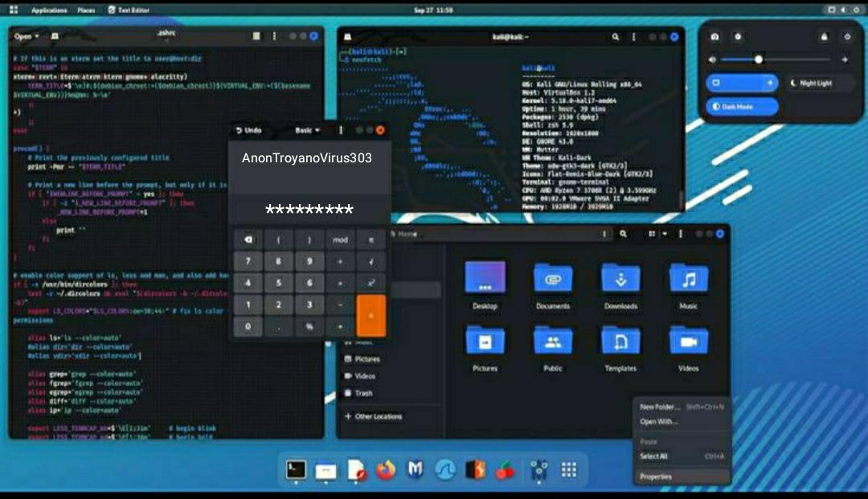The image size is (868, 499).
Task: Open the power menu in quick settings
Action: tap(847, 36)
